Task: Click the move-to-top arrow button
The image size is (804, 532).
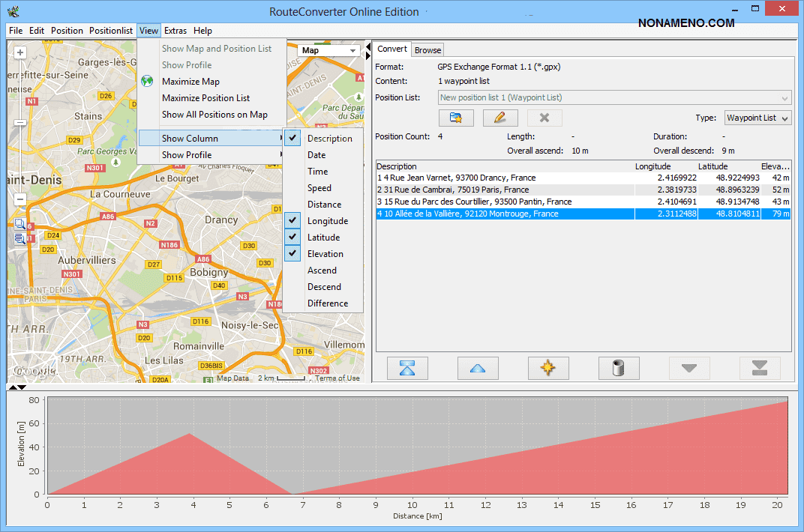Action: [x=407, y=368]
